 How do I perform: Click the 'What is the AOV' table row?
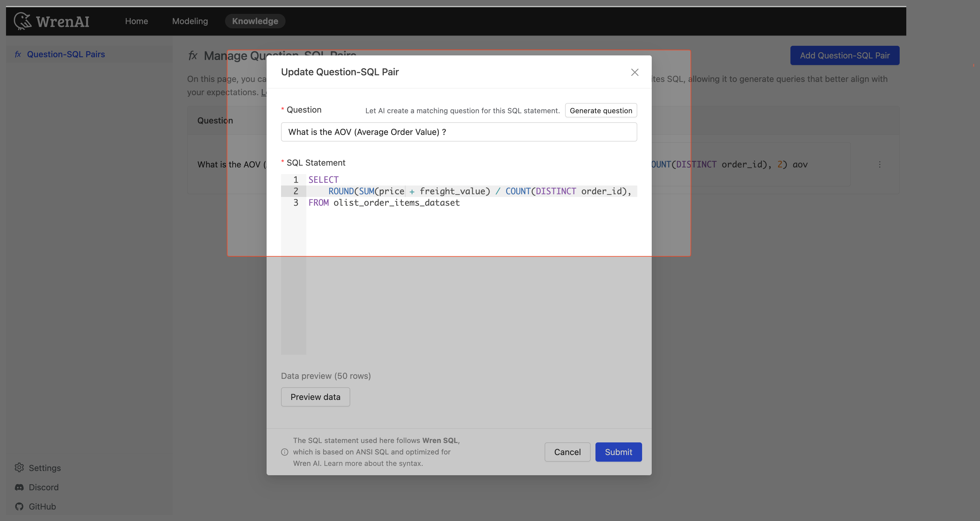543,164
